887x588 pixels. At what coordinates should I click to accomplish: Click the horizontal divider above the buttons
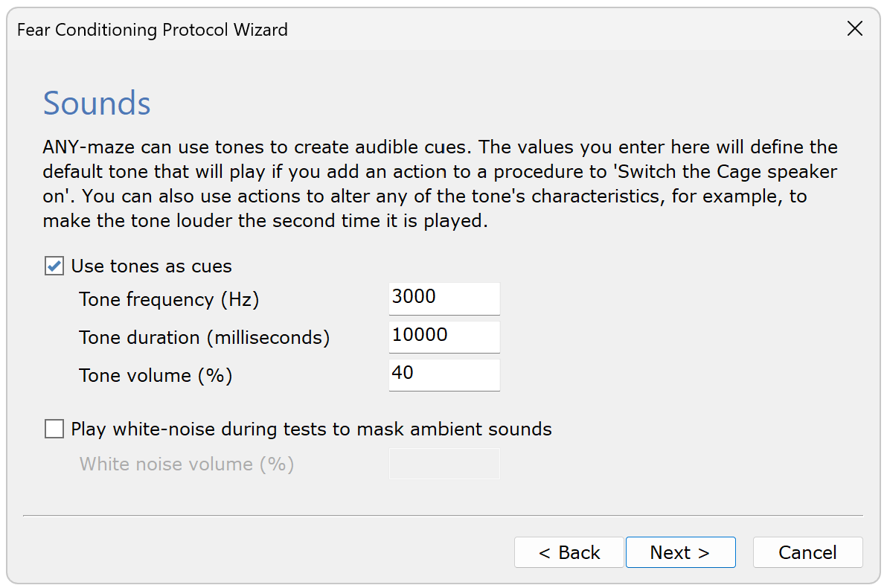point(443,515)
